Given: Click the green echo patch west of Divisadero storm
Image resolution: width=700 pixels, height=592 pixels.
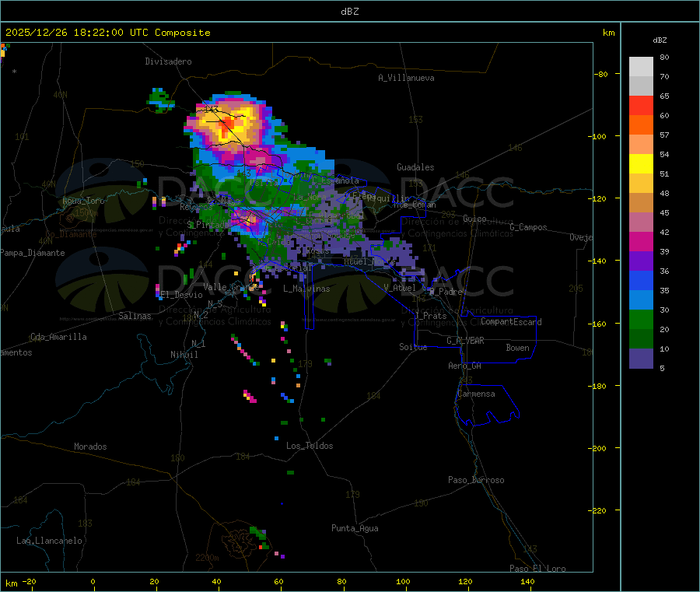Looking at the screenshot, I should point(161,100).
